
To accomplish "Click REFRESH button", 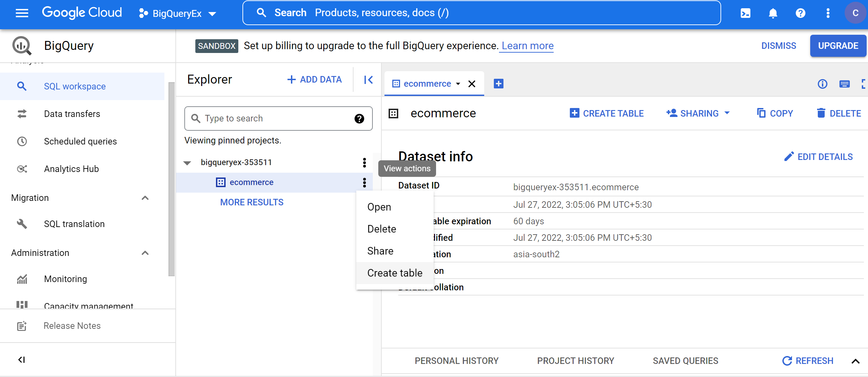I will click(808, 361).
